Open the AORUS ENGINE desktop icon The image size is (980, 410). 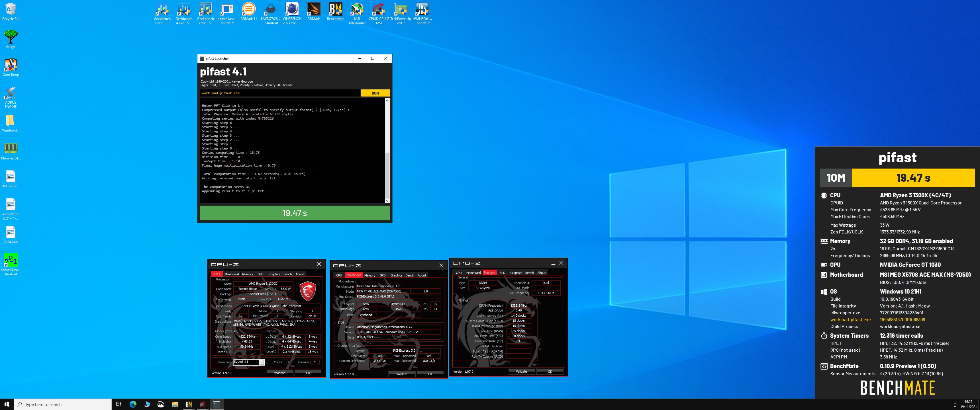point(11,97)
